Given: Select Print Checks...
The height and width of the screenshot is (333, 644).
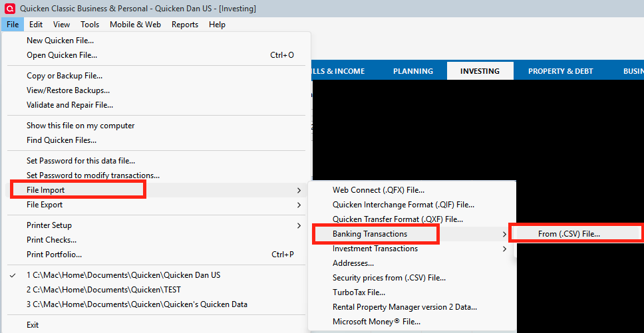Looking at the screenshot, I should 156,240.
